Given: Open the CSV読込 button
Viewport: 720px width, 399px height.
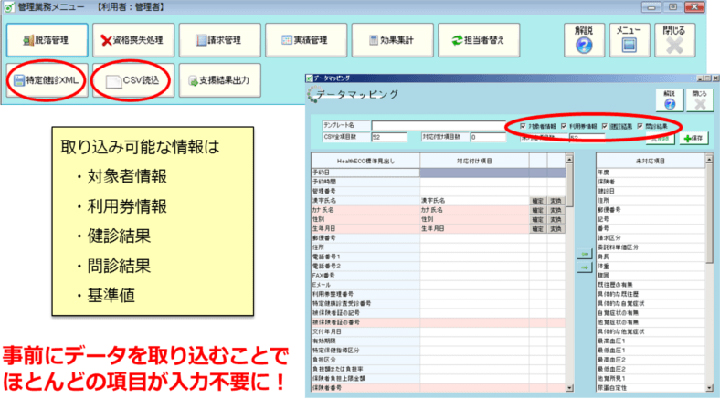Looking at the screenshot, I should pyautogui.click(x=133, y=80).
